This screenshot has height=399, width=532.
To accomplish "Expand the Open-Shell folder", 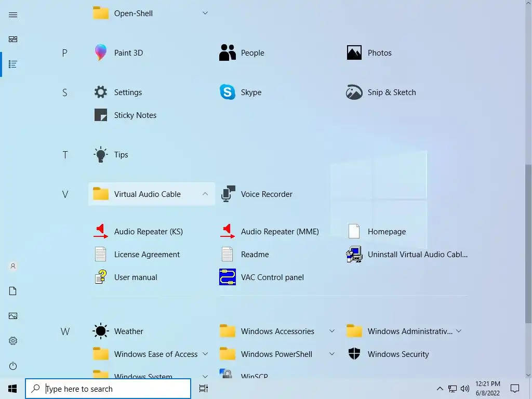I will point(152,13).
